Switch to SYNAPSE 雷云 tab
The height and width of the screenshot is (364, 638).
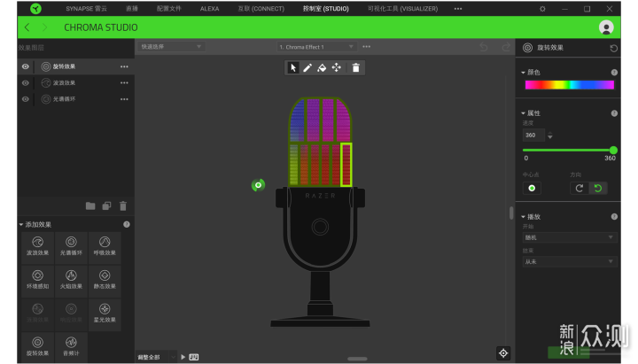86,9
